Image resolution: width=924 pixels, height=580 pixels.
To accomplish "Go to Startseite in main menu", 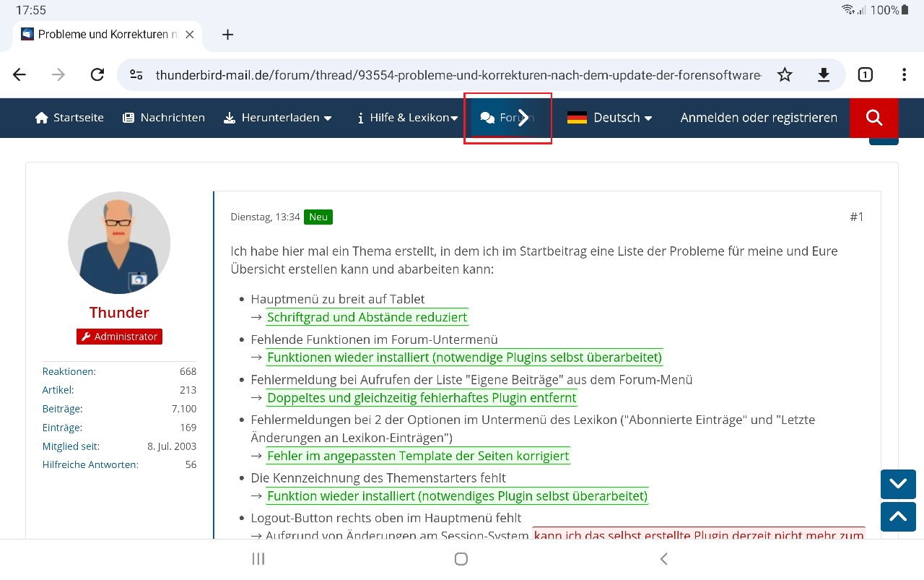I will click(69, 118).
